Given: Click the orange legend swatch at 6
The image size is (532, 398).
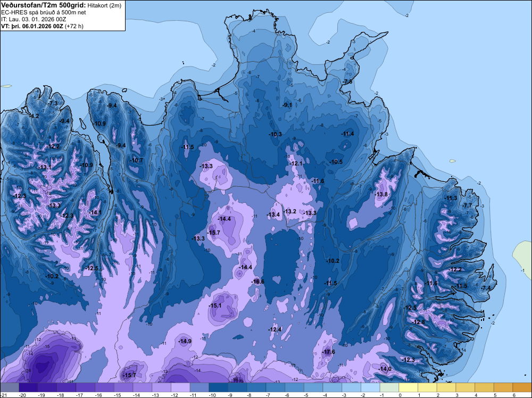Looking at the screenshot, I should pos(522,387).
